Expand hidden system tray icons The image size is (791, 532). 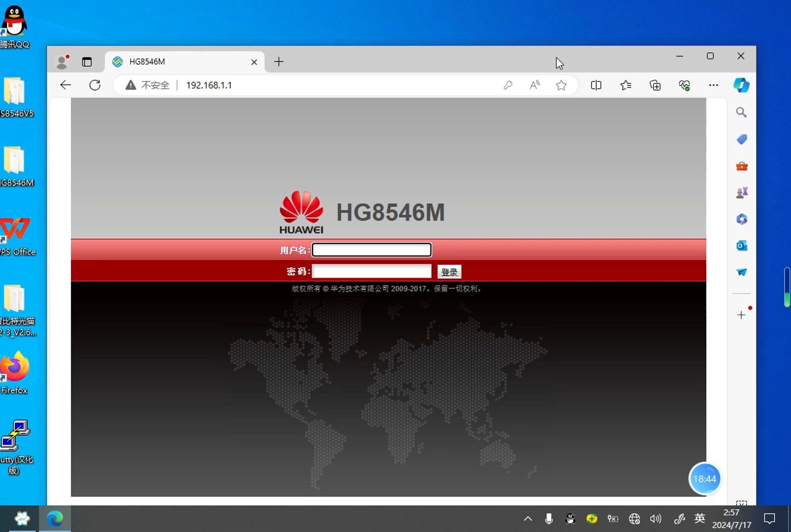528,519
